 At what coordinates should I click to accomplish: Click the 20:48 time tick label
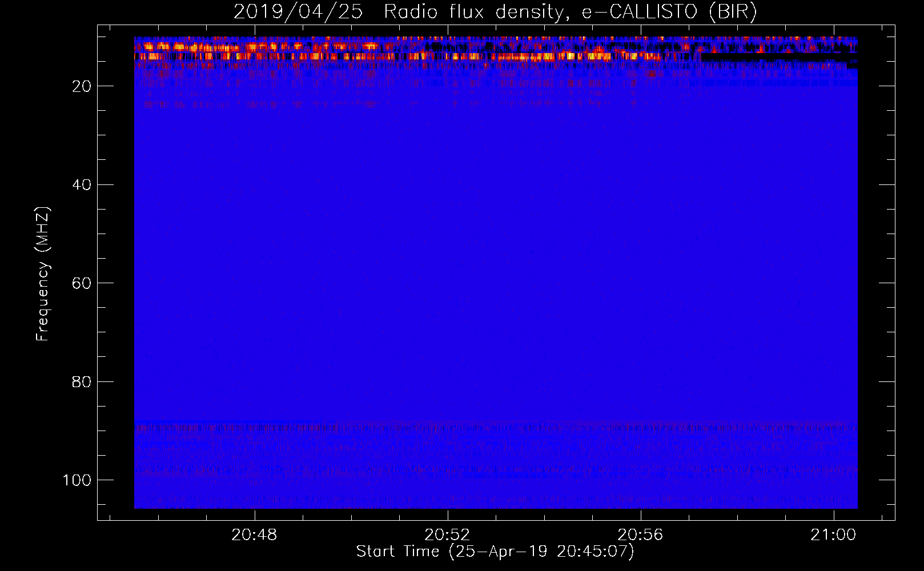[x=254, y=535]
